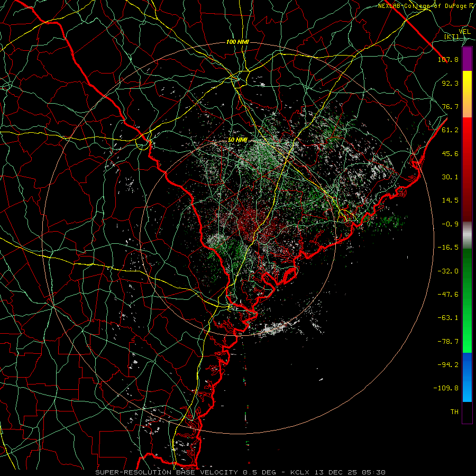Click the 61.2 velocity scale value
The width and height of the screenshot is (476, 476).
click(x=450, y=130)
